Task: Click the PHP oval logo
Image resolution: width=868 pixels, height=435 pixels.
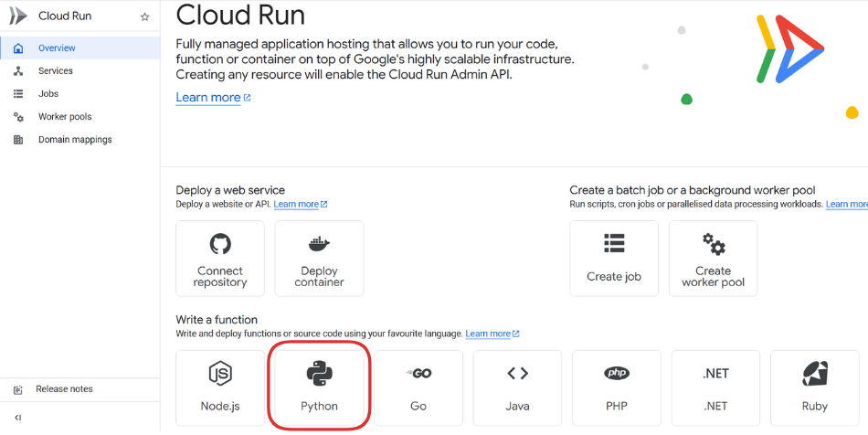Action: [x=617, y=374]
